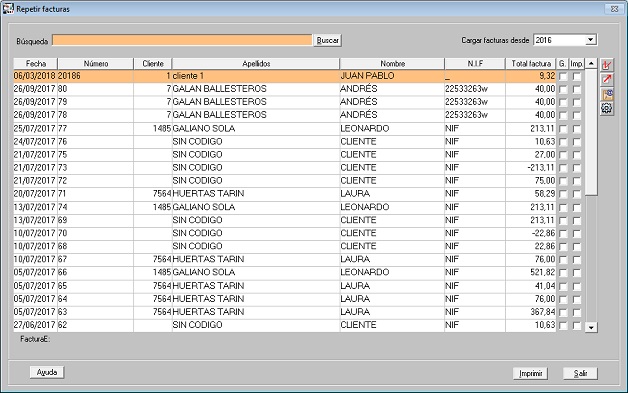Tick the G. checkbox for invoice 77

coord(563,129)
